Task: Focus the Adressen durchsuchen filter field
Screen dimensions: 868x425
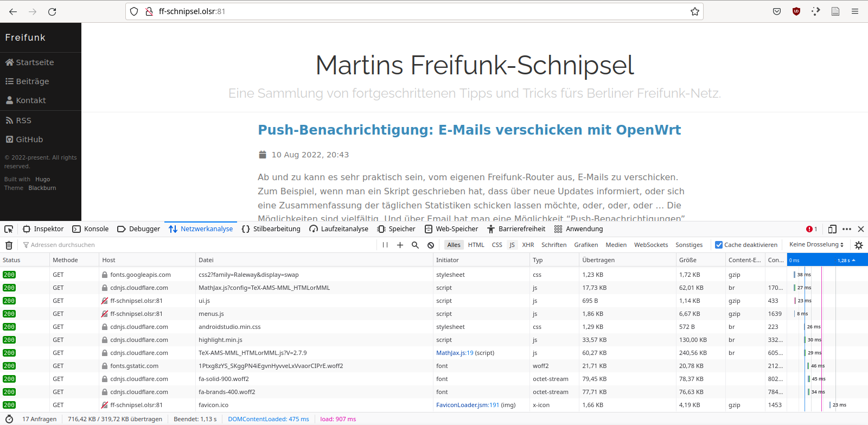Action: tap(198, 245)
